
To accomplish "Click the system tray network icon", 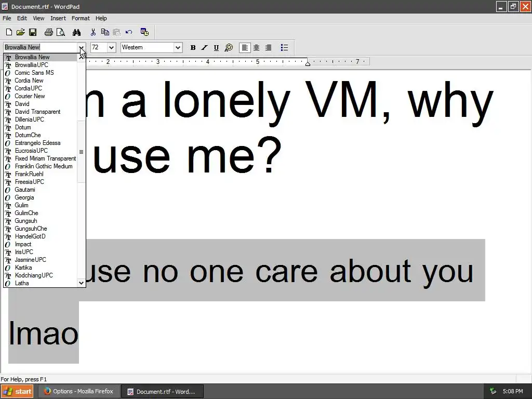I will pyautogui.click(x=493, y=392).
